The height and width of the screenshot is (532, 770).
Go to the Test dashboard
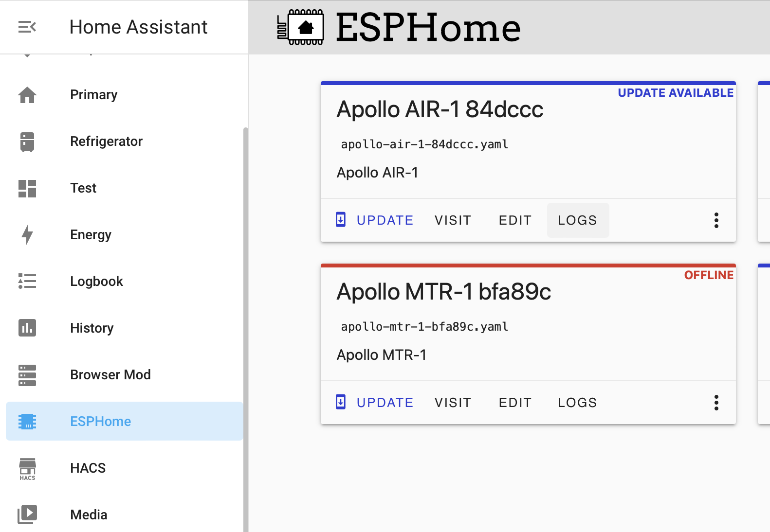click(124, 188)
